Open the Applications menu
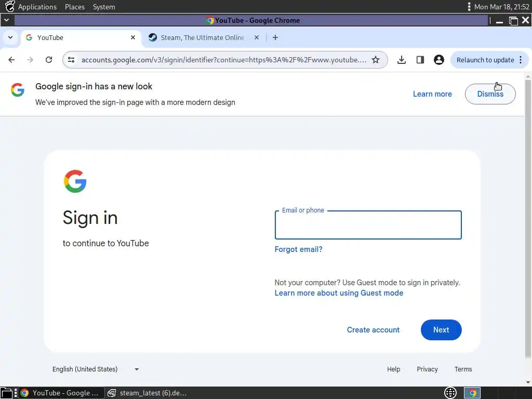Viewport: 532px width, 399px height. [x=37, y=7]
